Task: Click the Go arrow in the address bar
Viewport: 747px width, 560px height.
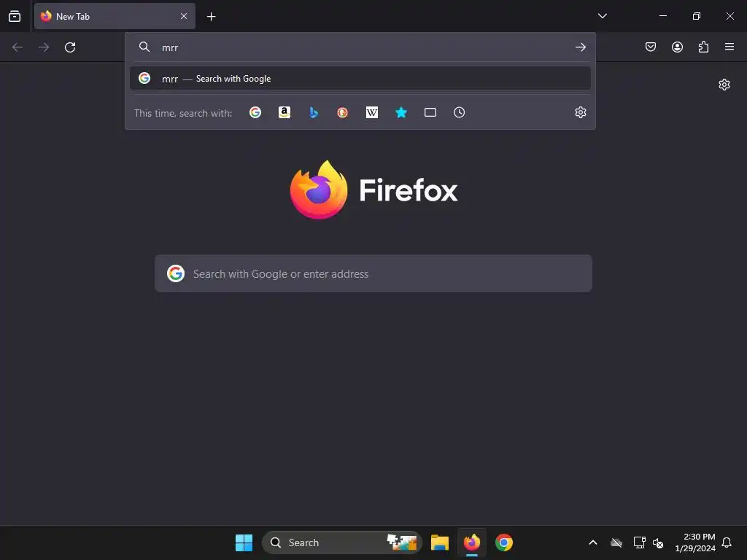Action: [x=580, y=47]
